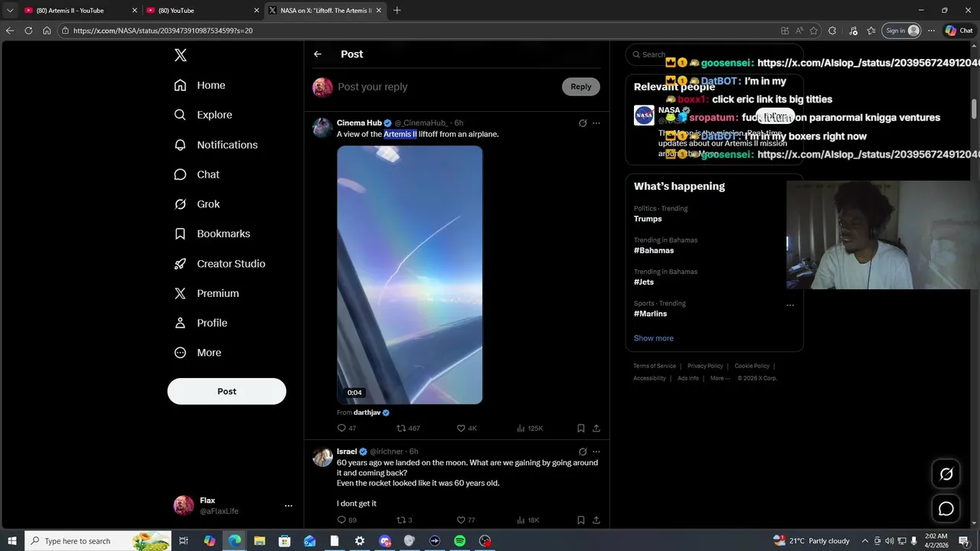Viewport: 980px width, 551px height.
Task: Open File Explorer from taskbar
Action: coord(260,541)
